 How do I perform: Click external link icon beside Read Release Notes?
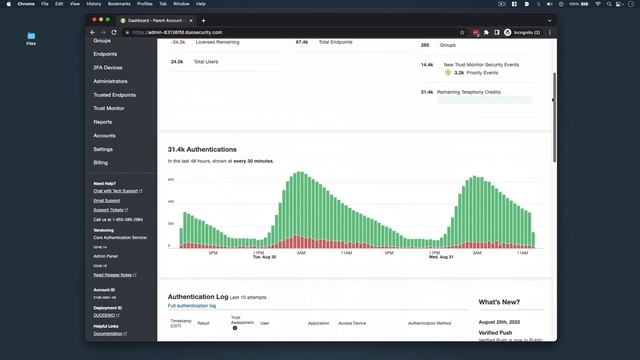[135, 275]
